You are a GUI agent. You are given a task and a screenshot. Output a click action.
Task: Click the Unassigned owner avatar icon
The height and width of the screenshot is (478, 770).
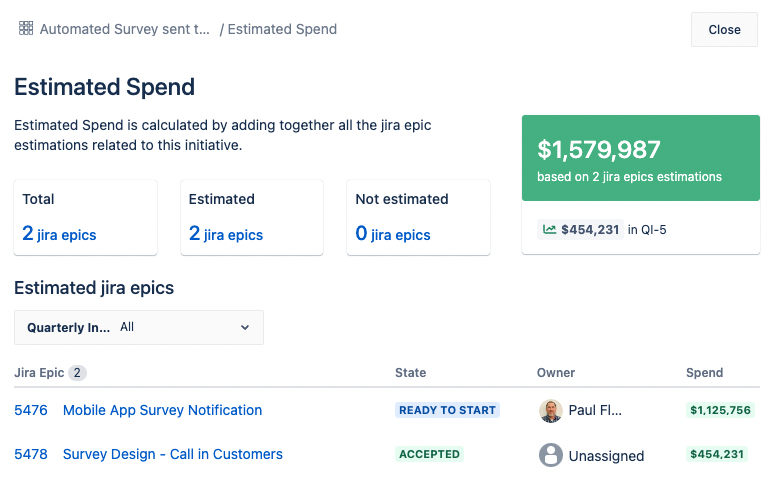pos(550,455)
